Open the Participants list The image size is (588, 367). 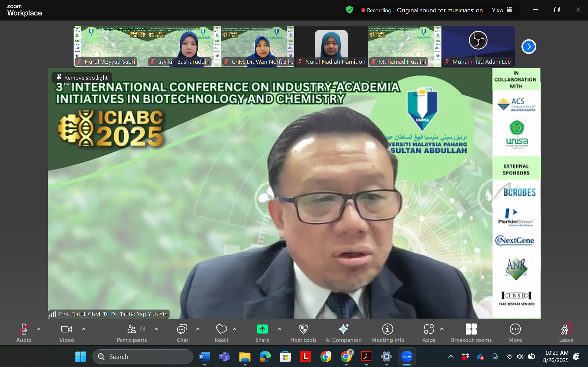click(132, 333)
